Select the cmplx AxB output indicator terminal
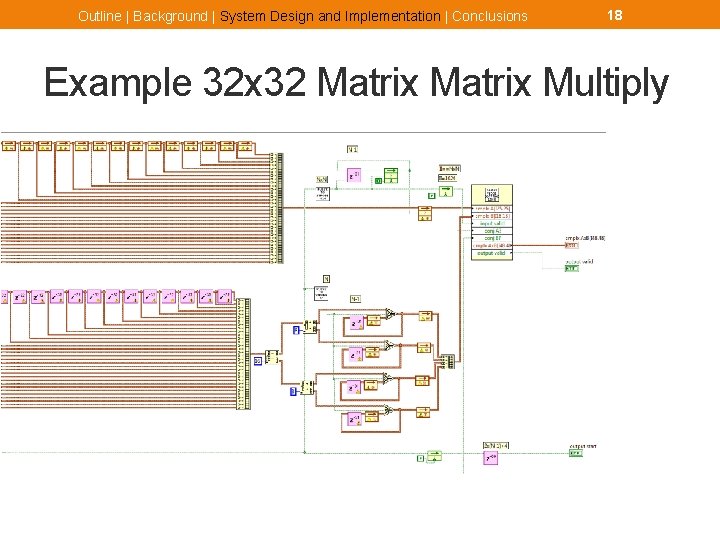The image size is (720, 540). click(x=572, y=246)
